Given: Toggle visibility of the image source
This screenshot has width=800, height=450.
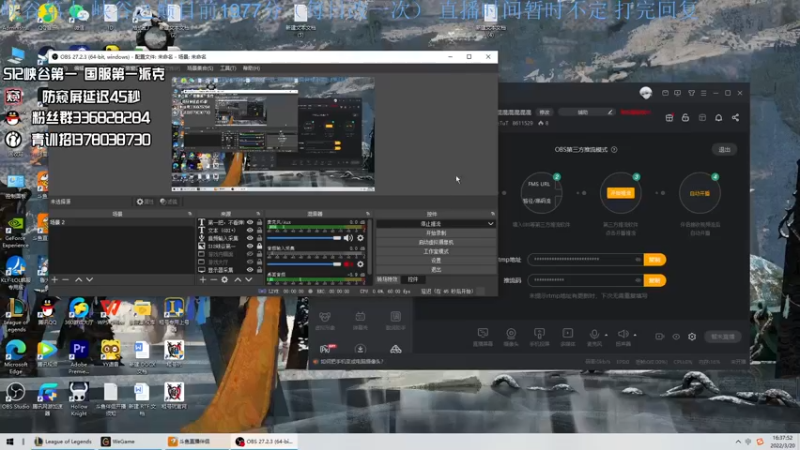Looking at the screenshot, I should coord(250,246).
